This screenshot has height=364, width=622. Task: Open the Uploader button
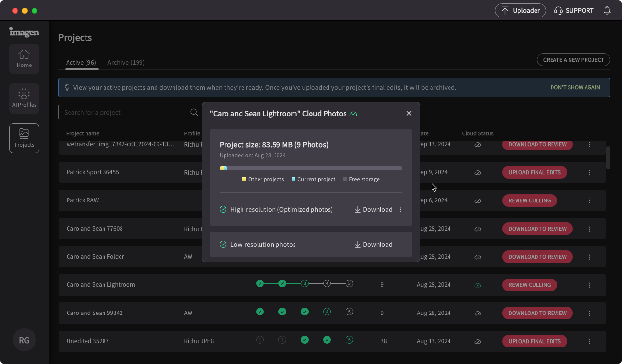(x=520, y=10)
